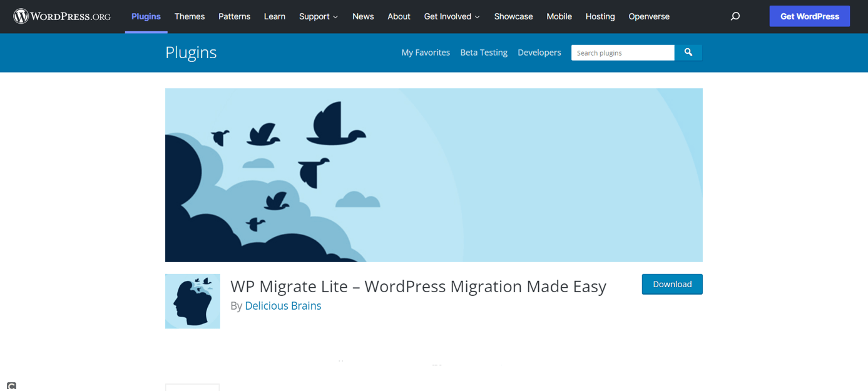Click the plugin banner with flying birds
The height and width of the screenshot is (391, 868).
pyautogui.click(x=434, y=175)
